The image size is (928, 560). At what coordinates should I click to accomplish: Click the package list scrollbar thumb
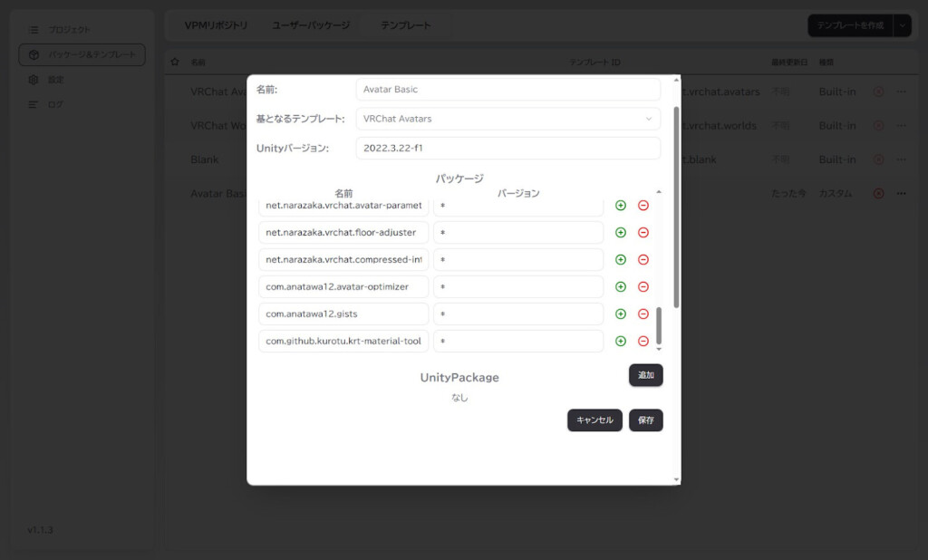click(x=659, y=325)
